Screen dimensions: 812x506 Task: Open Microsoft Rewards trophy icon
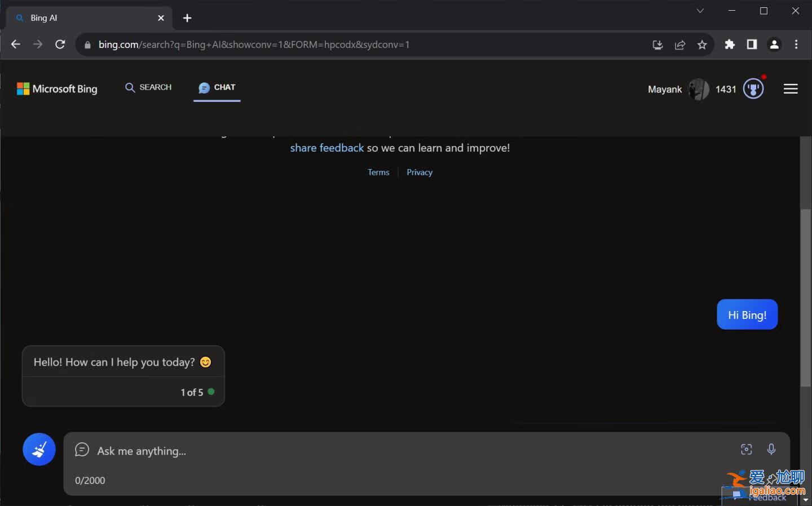(x=753, y=89)
